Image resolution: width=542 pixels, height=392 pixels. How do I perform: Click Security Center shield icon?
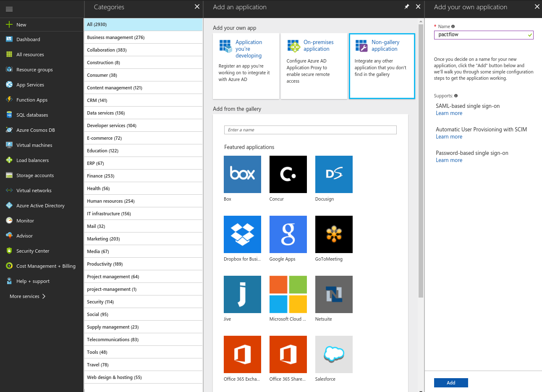pyautogui.click(x=9, y=251)
